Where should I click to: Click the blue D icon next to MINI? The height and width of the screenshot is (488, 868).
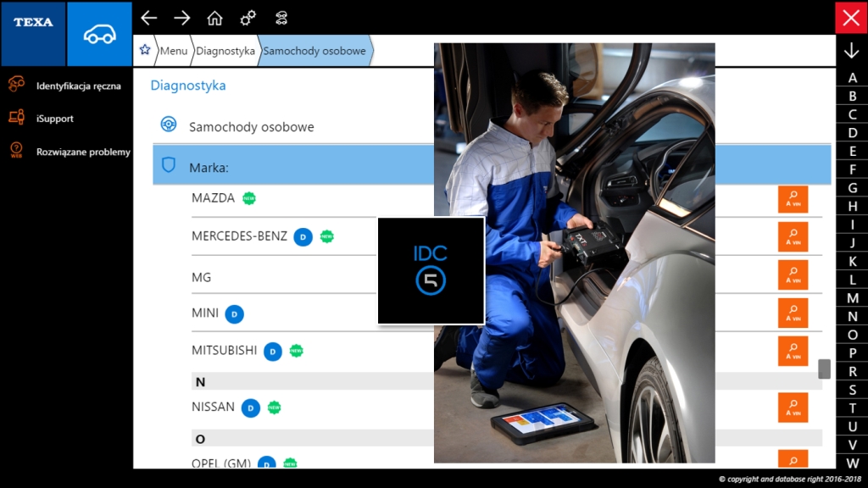coord(235,313)
